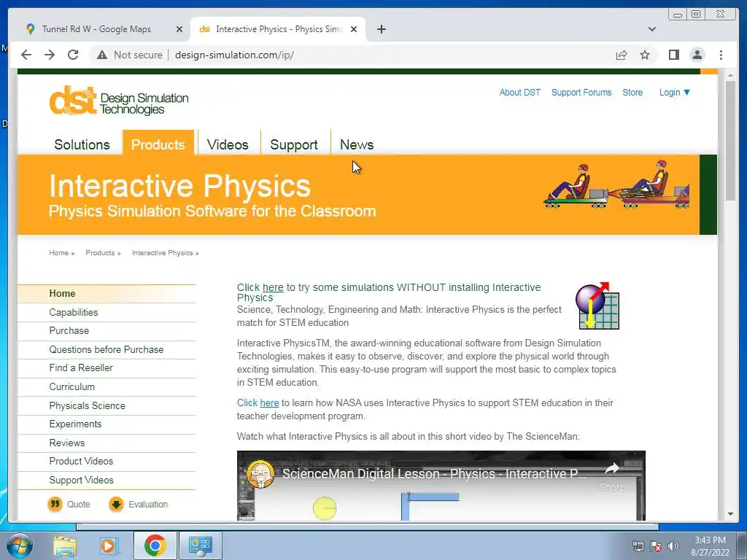
Task: Click the DST Design Simulation Technologies logo
Action: tap(119, 101)
